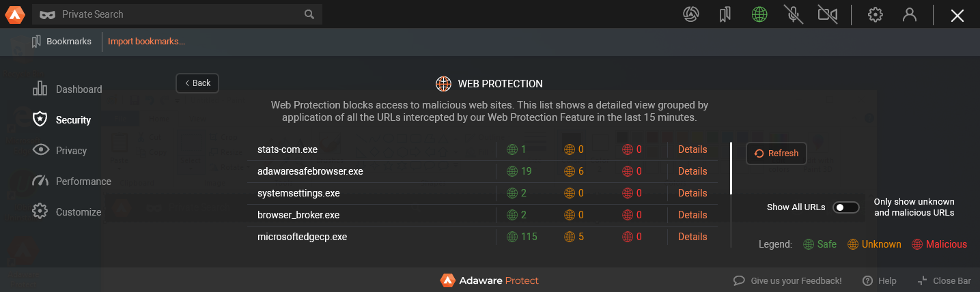The image size is (980, 292).
Task: Click the Back button
Action: [197, 83]
